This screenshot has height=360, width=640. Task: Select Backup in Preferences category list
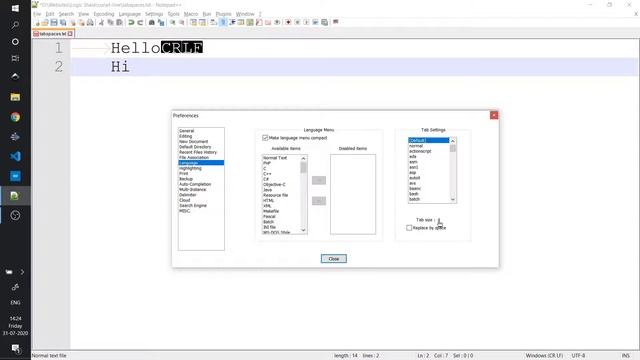(201, 179)
